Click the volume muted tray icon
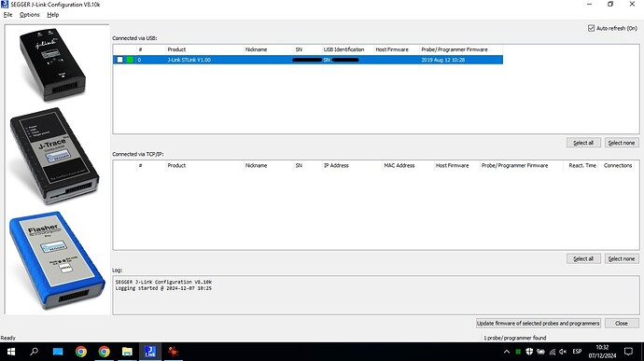The image size is (644, 361). [563, 352]
